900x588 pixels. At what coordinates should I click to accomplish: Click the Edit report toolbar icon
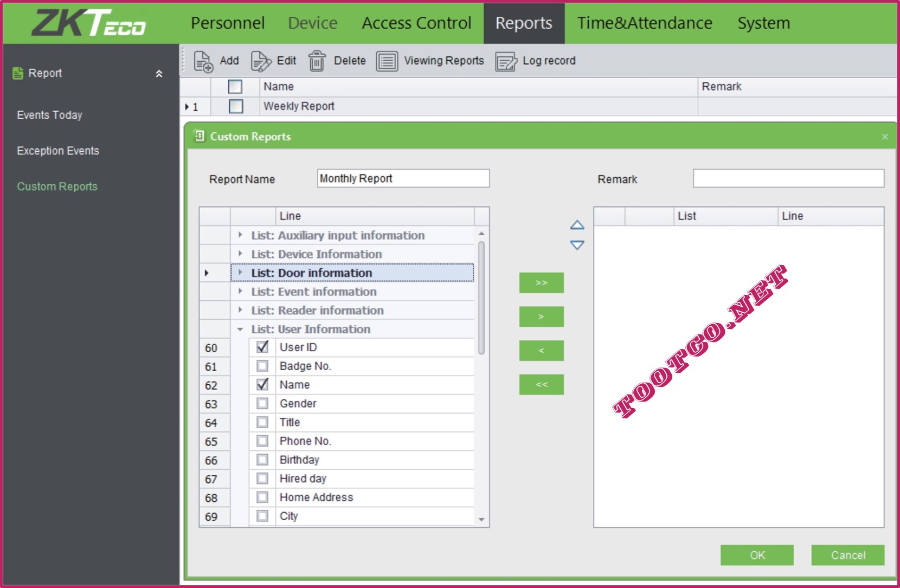click(261, 61)
